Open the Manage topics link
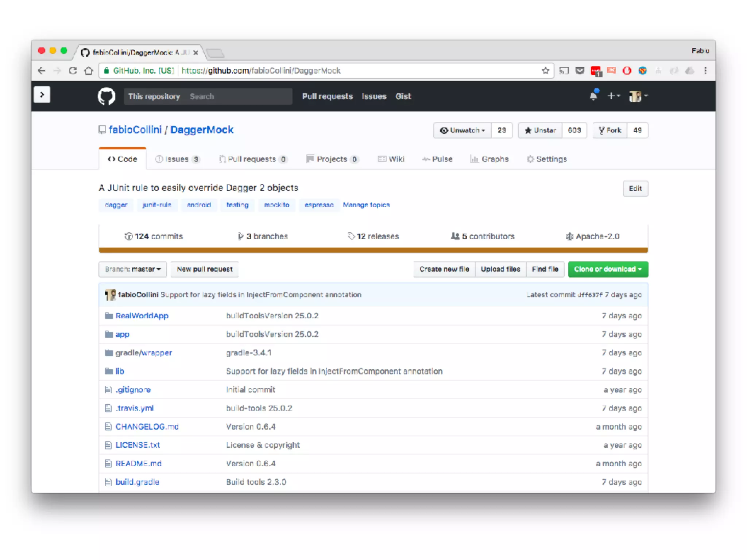Image resolution: width=747 pixels, height=560 pixels. pyautogui.click(x=366, y=205)
